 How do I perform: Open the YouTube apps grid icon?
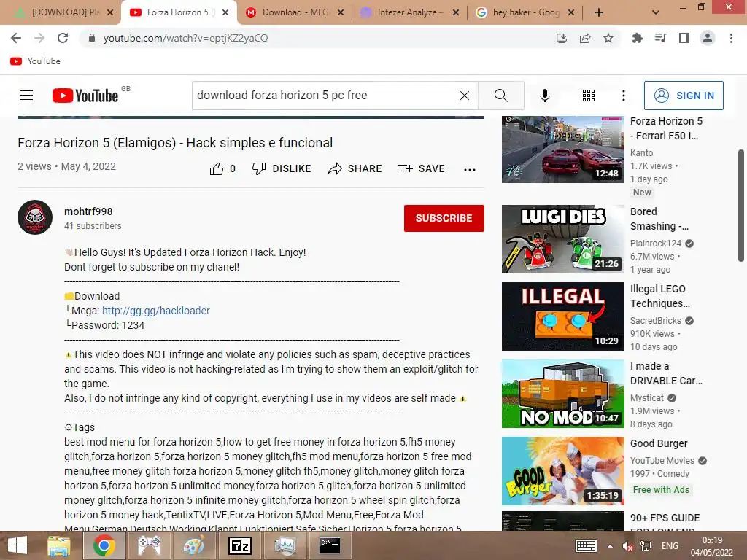589,96
